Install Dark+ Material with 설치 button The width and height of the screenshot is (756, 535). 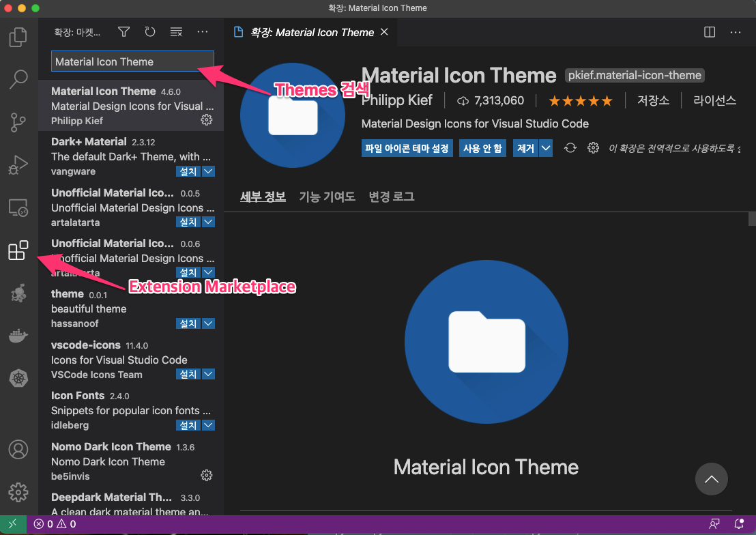click(x=188, y=171)
